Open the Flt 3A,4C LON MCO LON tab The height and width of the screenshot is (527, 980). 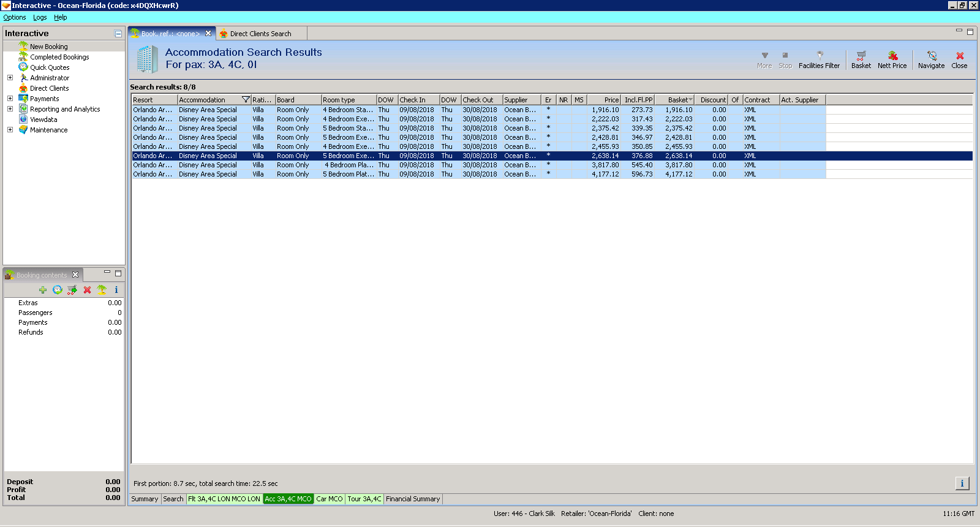pyautogui.click(x=224, y=499)
